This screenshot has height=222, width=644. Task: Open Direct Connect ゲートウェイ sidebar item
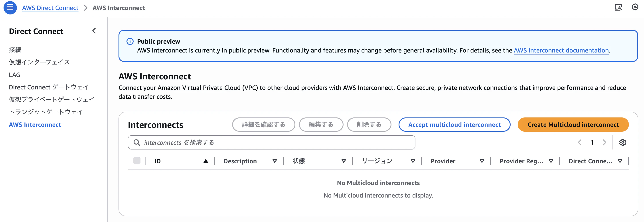click(49, 87)
